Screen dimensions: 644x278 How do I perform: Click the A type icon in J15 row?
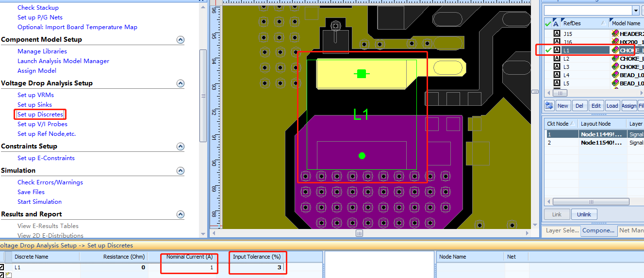tap(557, 33)
